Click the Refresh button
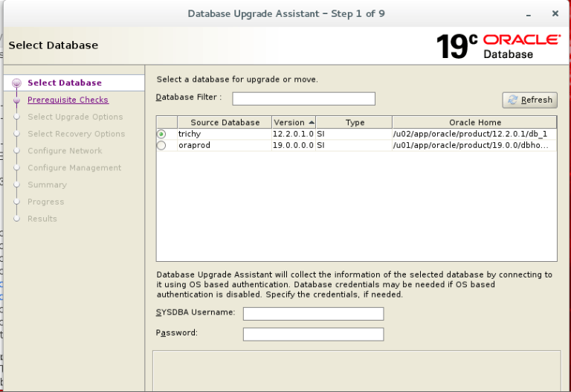The height and width of the screenshot is (392, 571). 529,100
